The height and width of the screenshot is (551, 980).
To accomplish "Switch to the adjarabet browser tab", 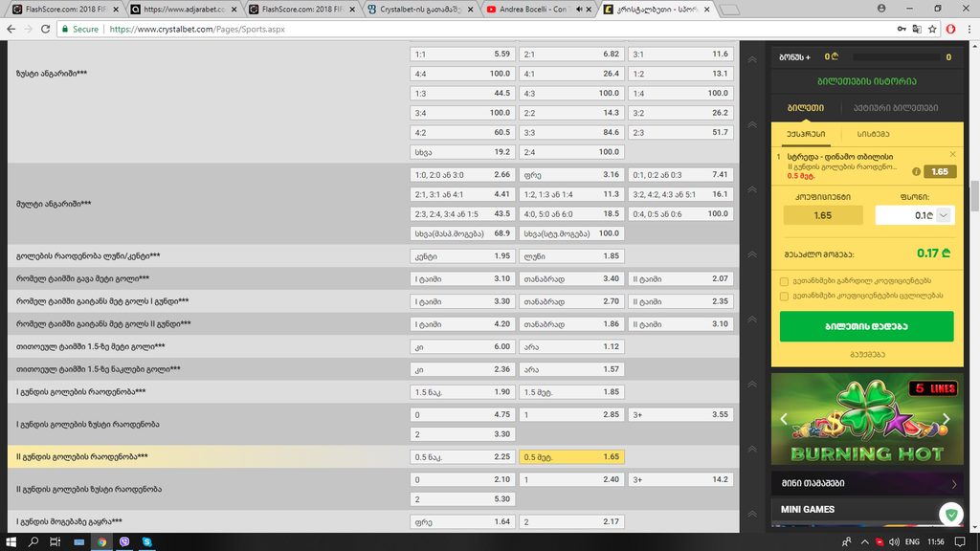I will [x=183, y=10].
